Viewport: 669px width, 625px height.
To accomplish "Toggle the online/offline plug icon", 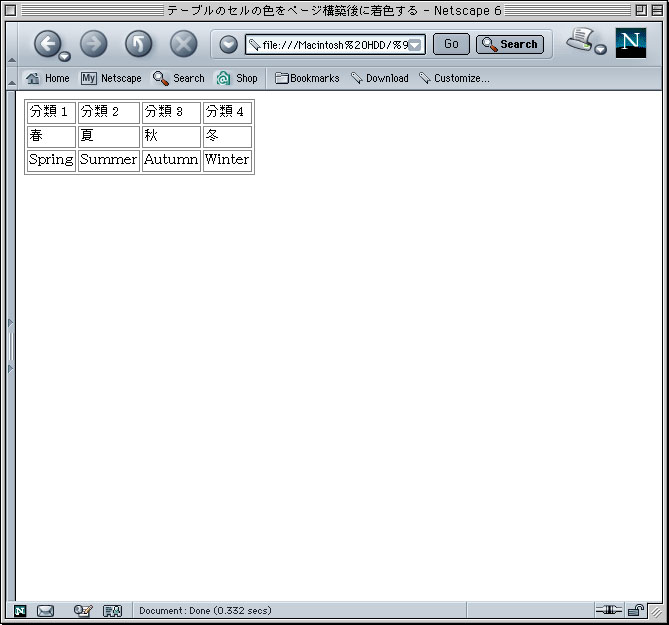I will [609, 610].
